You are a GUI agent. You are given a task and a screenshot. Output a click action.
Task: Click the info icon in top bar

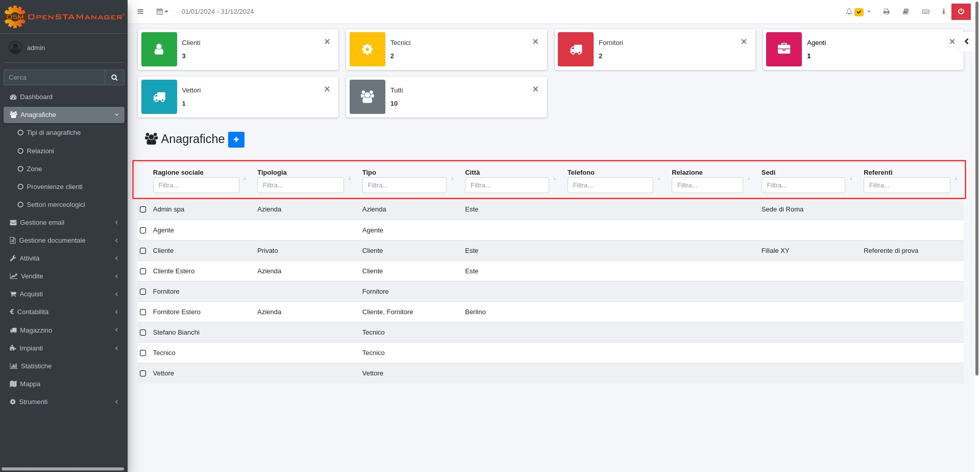[943, 12]
